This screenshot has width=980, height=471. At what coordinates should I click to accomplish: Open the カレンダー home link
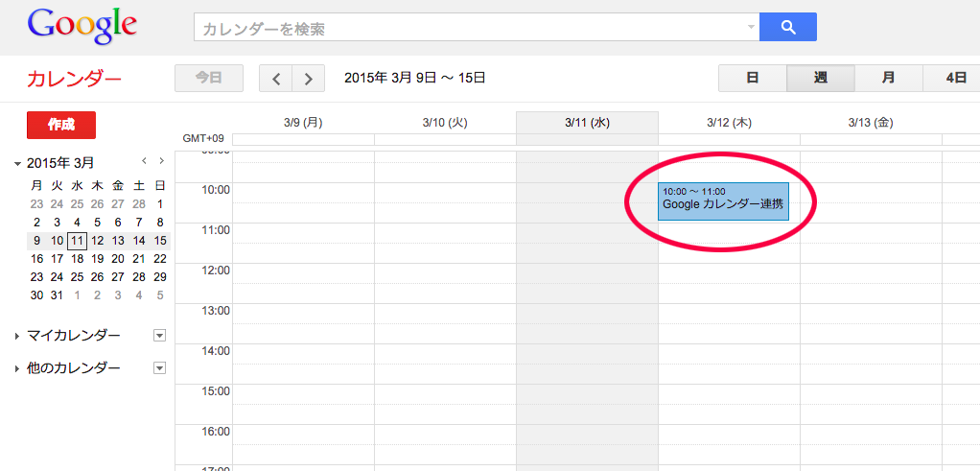[x=74, y=79]
